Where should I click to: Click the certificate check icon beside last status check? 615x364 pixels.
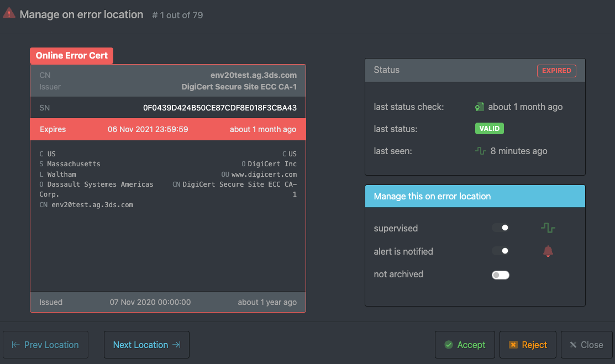click(480, 107)
